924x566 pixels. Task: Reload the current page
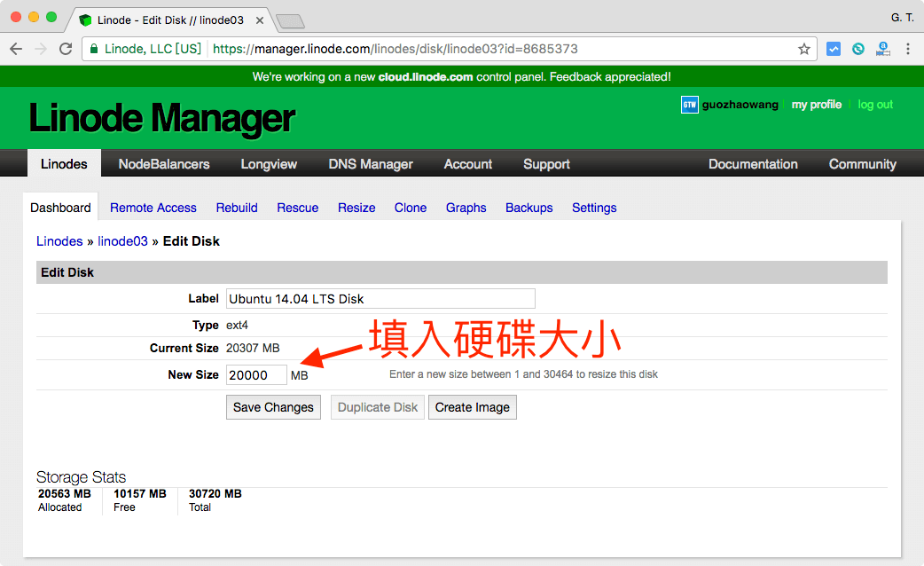tap(66, 50)
